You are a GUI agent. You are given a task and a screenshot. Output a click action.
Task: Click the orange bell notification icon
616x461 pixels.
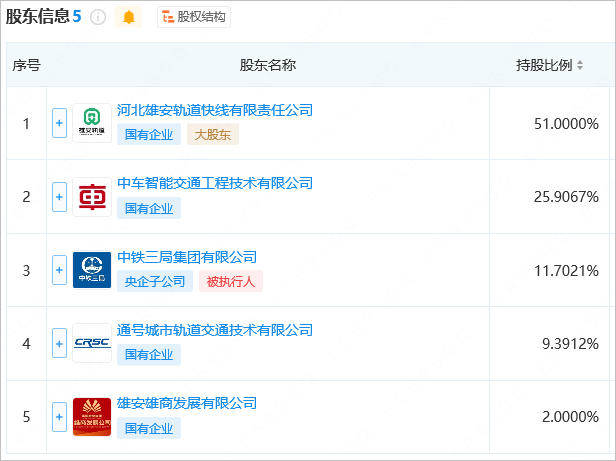128,17
